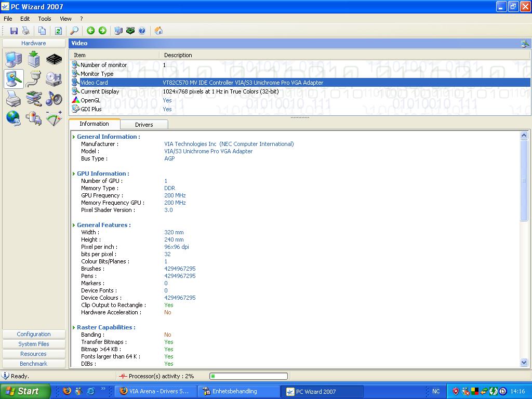Click the scrollbar down arrow in Information panel

pos(524,362)
